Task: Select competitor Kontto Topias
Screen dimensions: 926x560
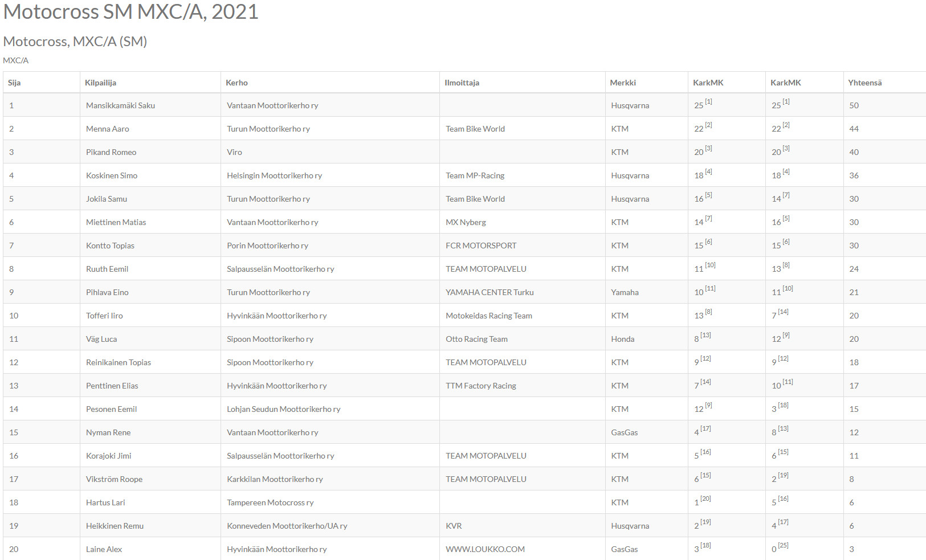Action: click(110, 246)
